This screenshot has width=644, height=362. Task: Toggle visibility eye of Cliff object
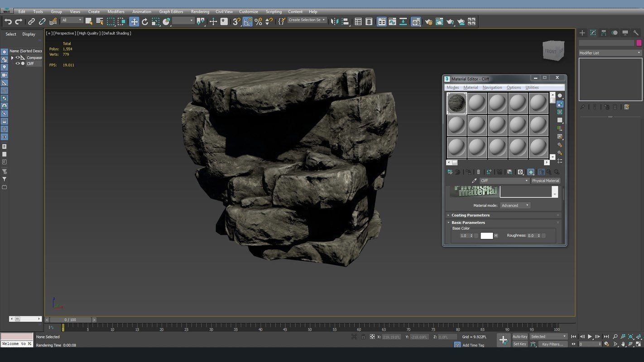18,64
